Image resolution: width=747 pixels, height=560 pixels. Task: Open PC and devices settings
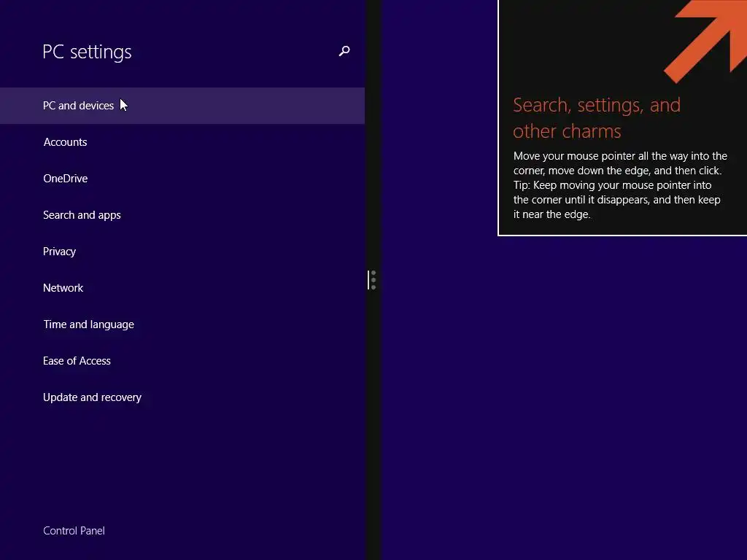coord(182,106)
